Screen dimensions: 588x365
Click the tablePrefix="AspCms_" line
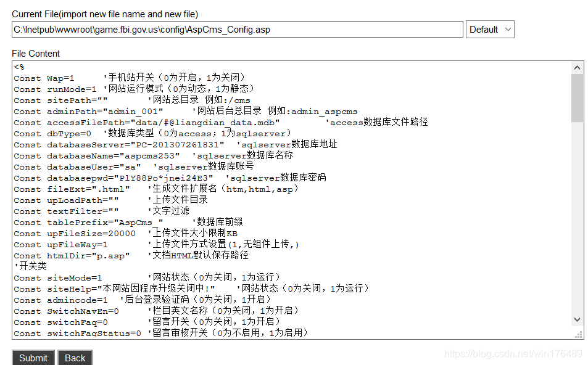tap(128, 223)
